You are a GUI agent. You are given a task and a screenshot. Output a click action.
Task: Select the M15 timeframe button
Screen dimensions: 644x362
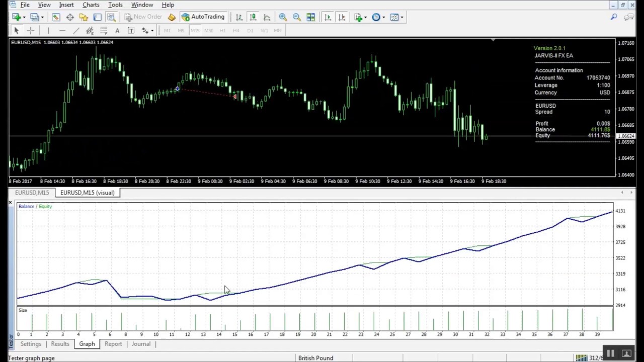195,31
